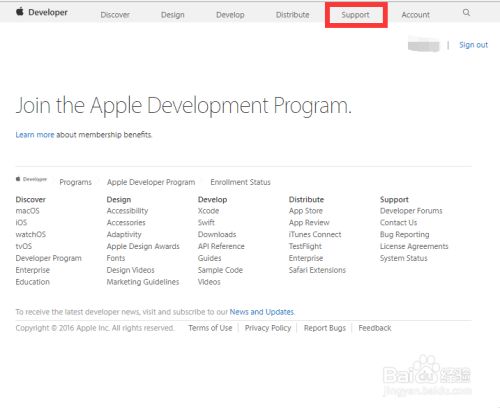
Task: Open the System Status link
Action: point(404,258)
